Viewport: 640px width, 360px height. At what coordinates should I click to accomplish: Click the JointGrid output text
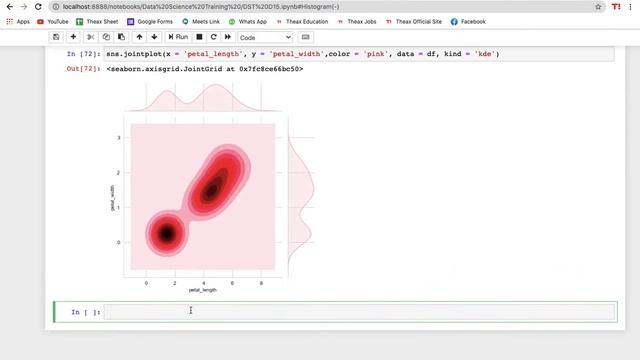click(204, 69)
